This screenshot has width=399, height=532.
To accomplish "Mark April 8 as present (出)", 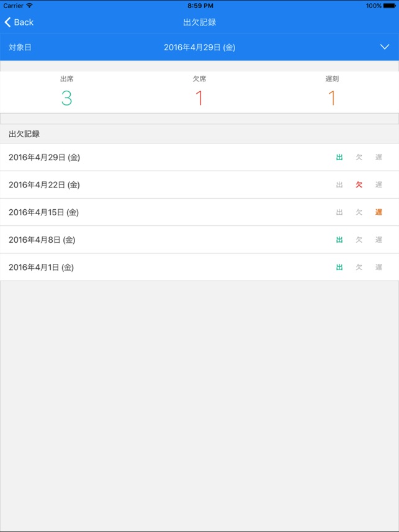I will click(339, 240).
